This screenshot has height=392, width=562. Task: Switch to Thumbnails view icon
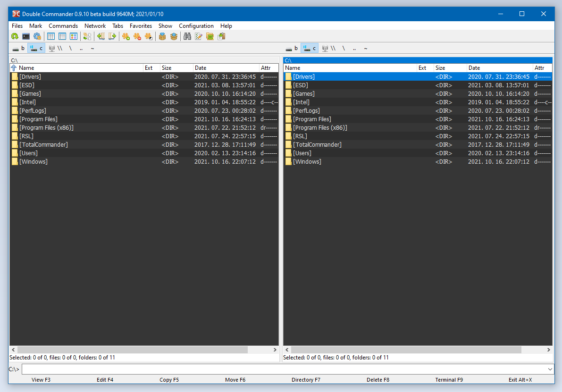click(74, 36)
